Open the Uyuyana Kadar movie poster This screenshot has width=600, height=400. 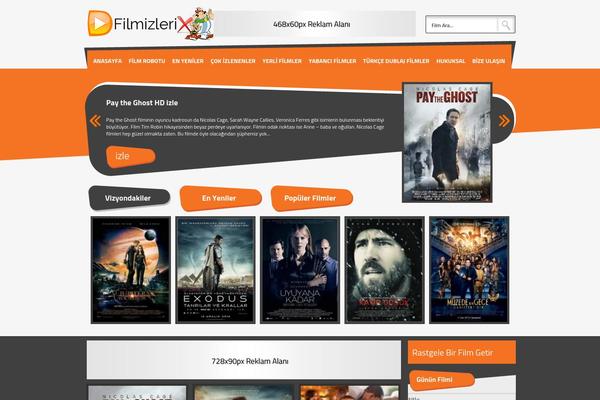coord(300,270)
